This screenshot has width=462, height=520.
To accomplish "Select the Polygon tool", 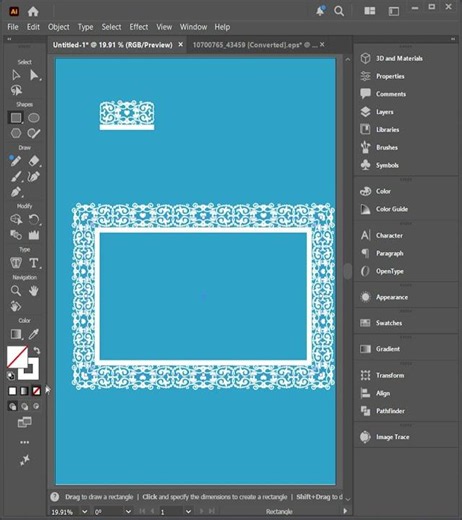I will [16, 133].
